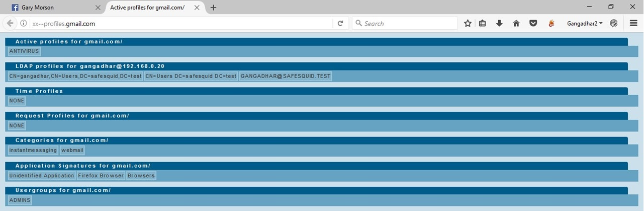Click the Facebook favicon on Gary Morson tab
The height and width of the screenshot is (211, 644).
click(15, 8)
